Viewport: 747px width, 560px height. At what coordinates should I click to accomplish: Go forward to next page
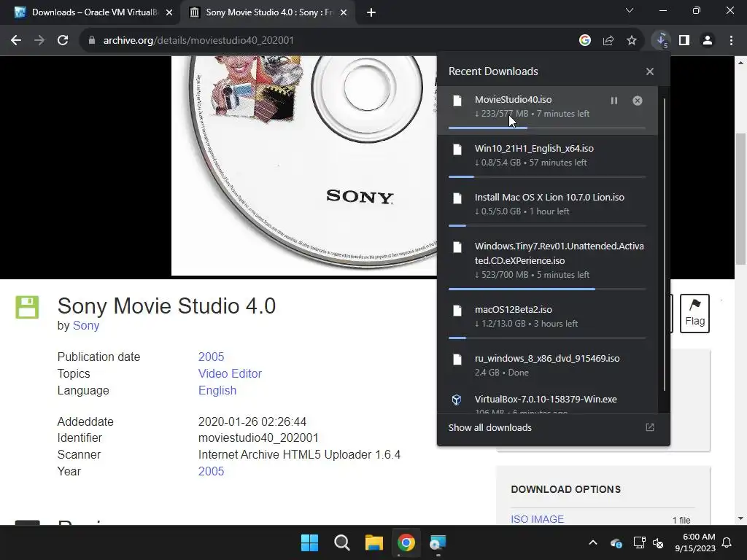(x=39, y=41)
